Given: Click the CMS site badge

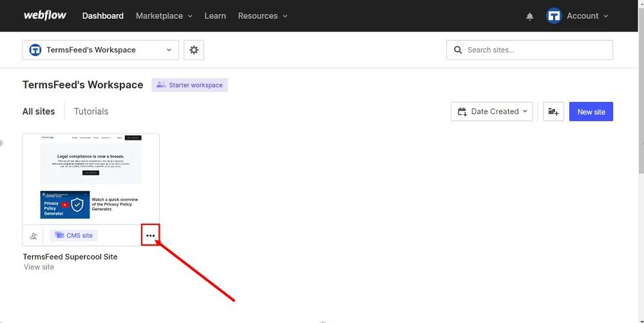Looking at the screenshot, I should (x=74, y=235).
